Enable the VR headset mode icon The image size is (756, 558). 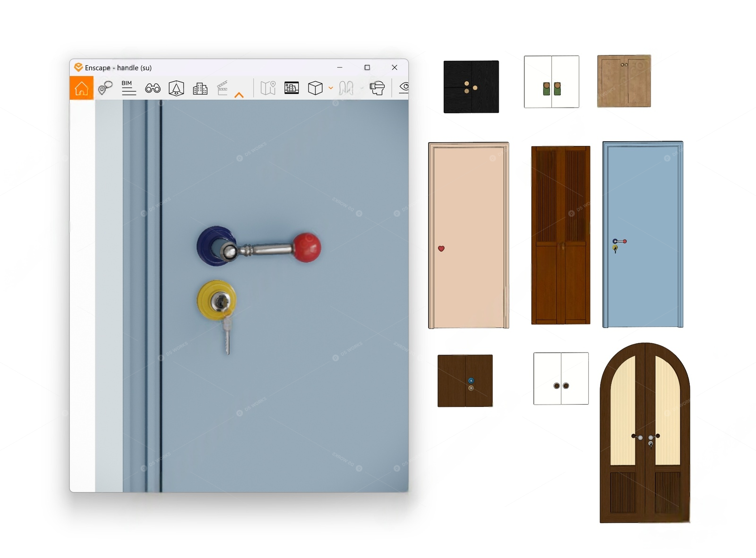[x=377, y=88]
